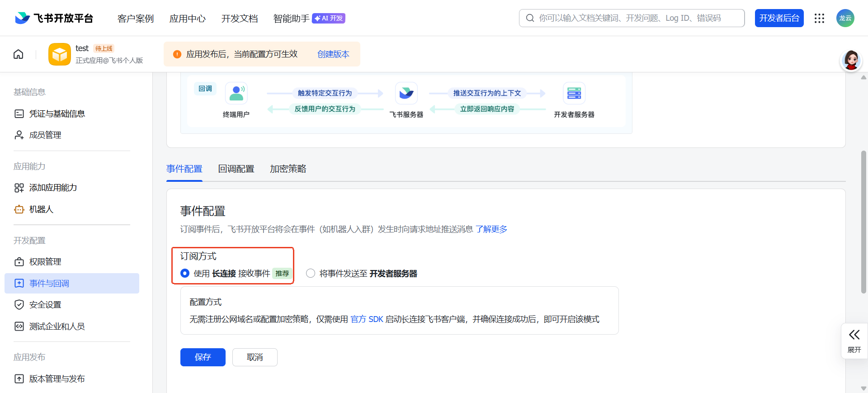Viewport: 868px width, 393px height.
Task: Expand the 展开 side panel
Action: click(x=854, y=341)
